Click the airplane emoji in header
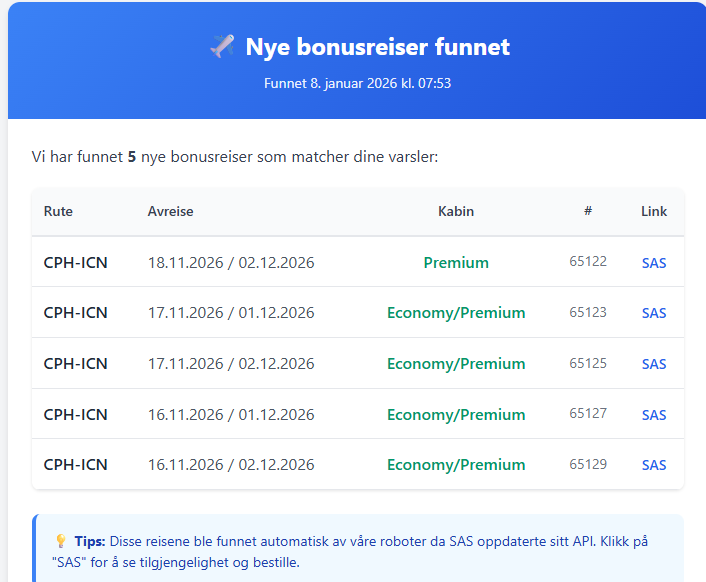Screen dimensions: 706x582 [x=222, y=46]
